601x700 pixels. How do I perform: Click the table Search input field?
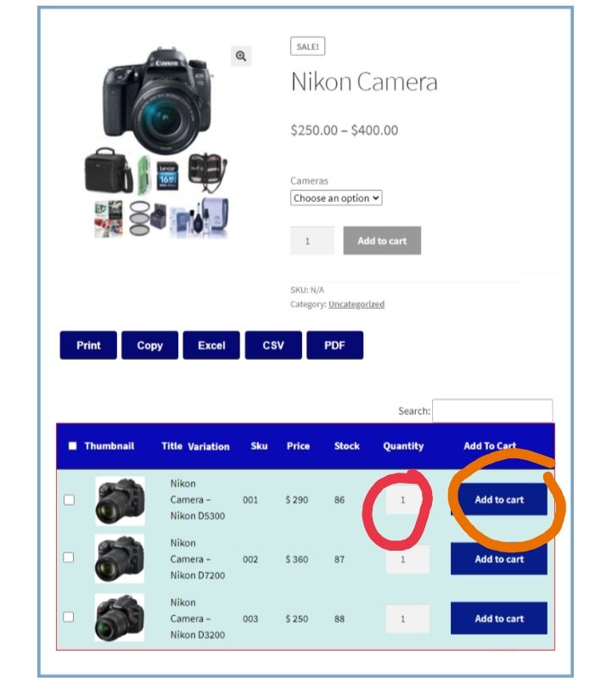tap(492, 411)
